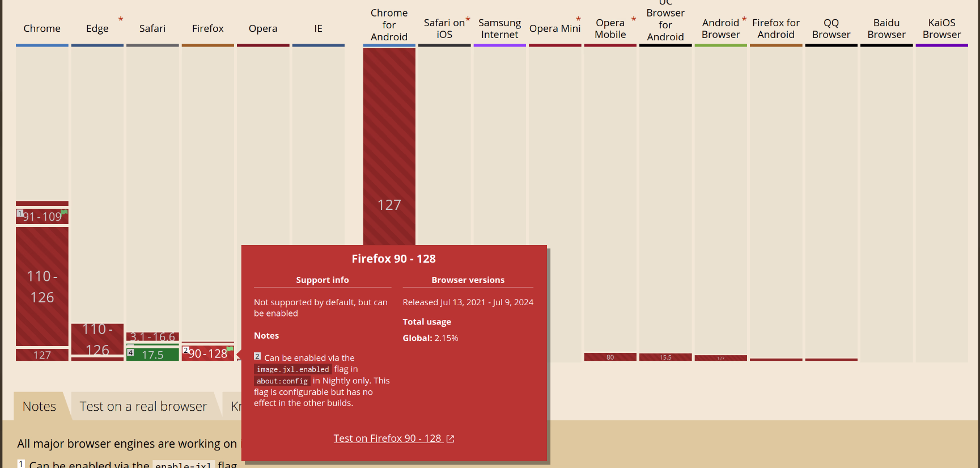Select the Android Browser column header
Viewport: 980px width, 468px height.
[721, 28]
